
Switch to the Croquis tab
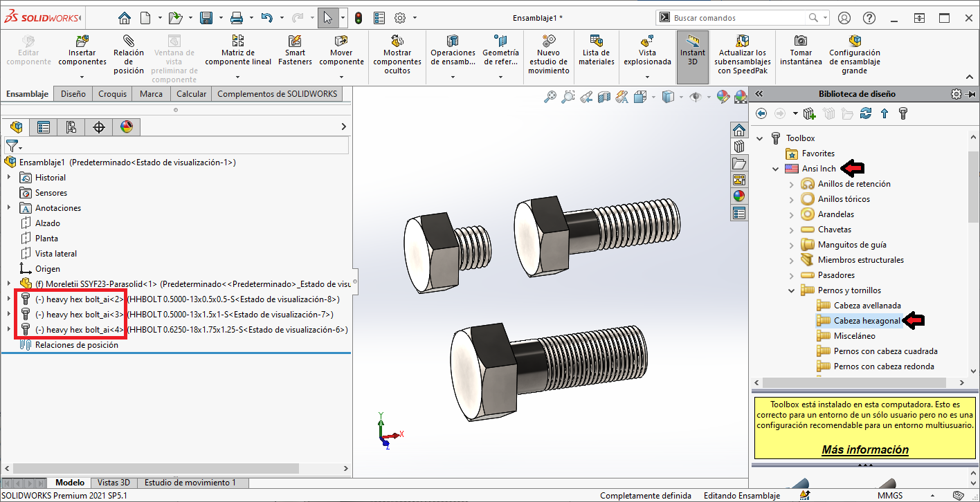pyautogui.click(x=112, y=94)
